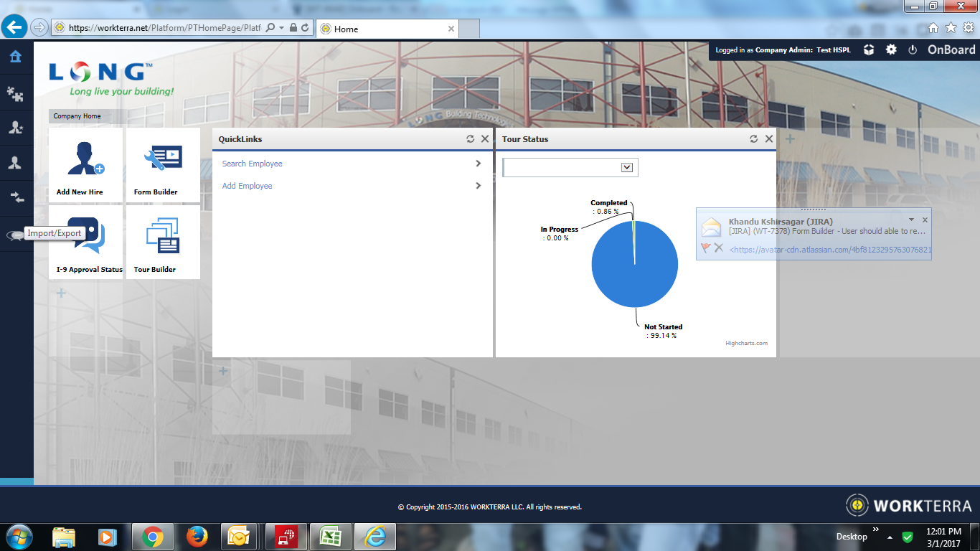The image size is (980, 551).
Task: Launch the Tour Builder tile
Action: point(162,240)
